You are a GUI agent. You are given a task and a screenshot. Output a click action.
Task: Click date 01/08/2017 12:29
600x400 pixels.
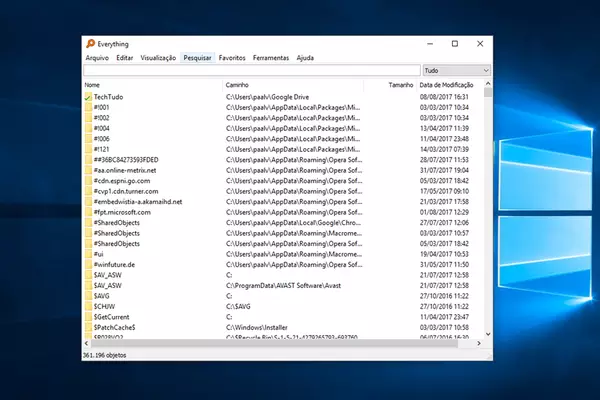[444, 212]
